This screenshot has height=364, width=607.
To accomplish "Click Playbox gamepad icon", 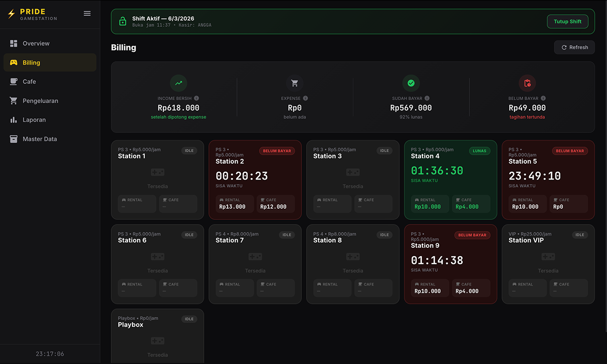I will (x=157, y=341).
